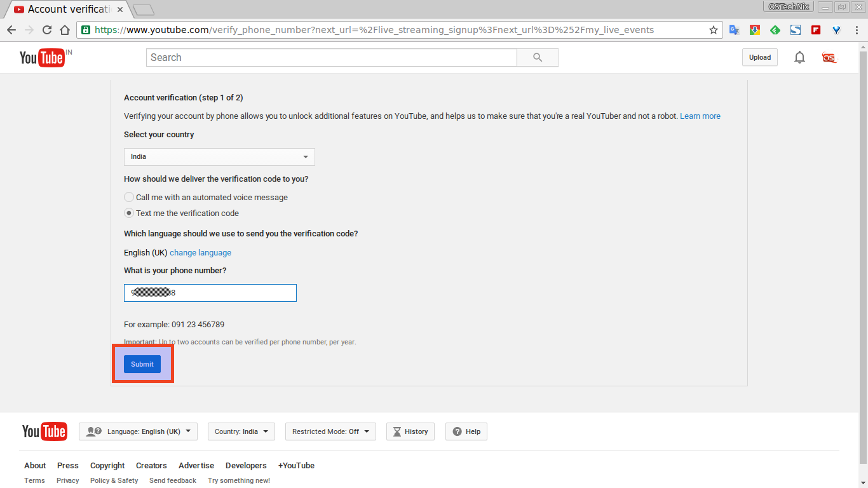This screenshot has width=868, height=488.
Task: Open the Google Translate extension icon
Action: 734,30
